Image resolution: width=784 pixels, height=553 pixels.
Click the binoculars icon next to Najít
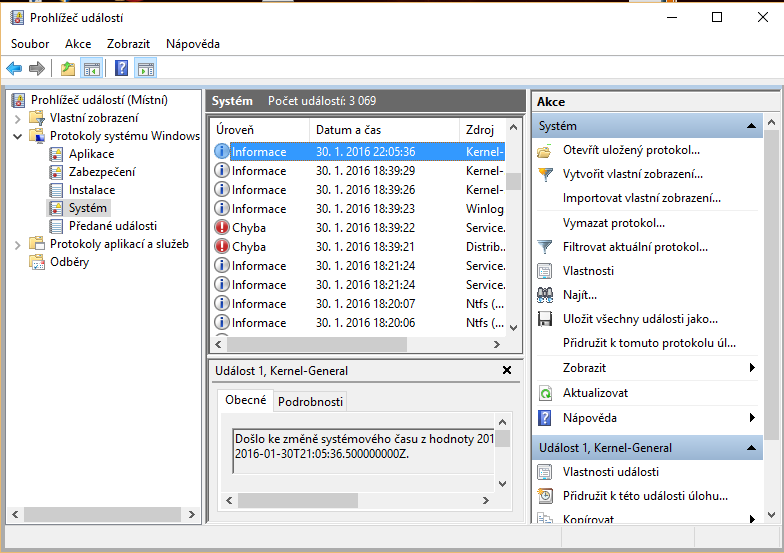coord(545,295)
